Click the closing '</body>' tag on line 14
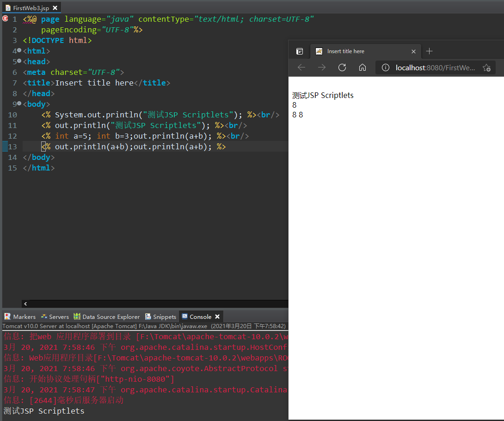The height and width of the screenshot is (421, 504). [38, 157]
